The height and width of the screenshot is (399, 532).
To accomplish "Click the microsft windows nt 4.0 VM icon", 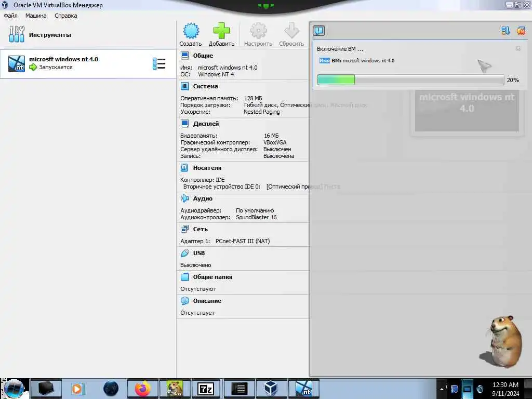I will coord(17,64).
